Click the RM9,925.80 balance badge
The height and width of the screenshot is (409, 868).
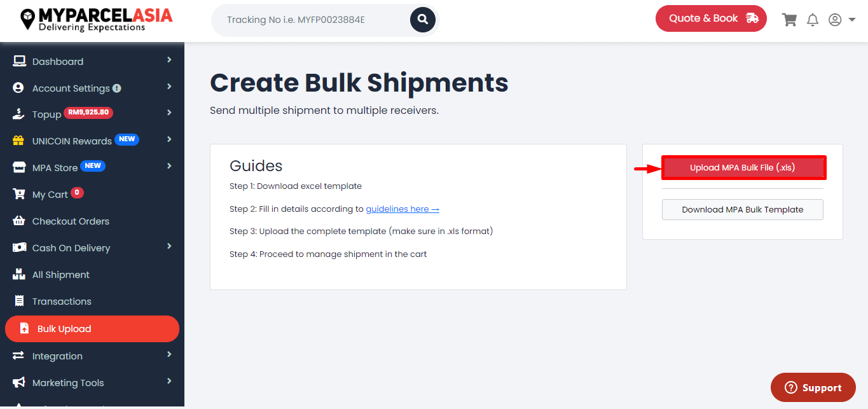(x=88, y=113)
